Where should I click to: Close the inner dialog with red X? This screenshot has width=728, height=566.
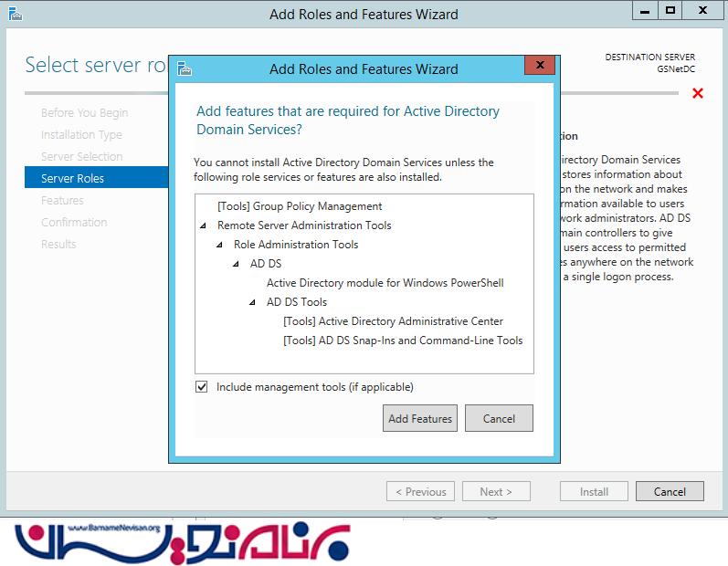pos(540,65)
